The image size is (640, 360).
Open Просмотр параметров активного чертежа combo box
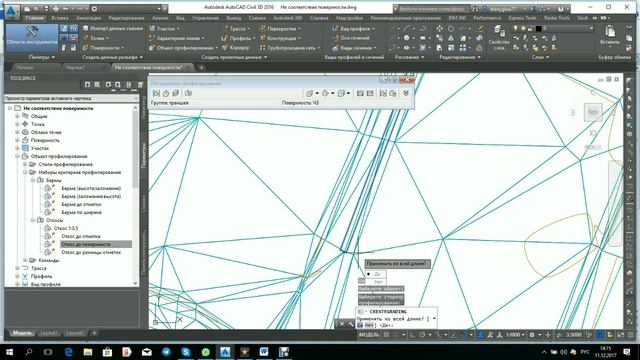click(x=71, y=98)
